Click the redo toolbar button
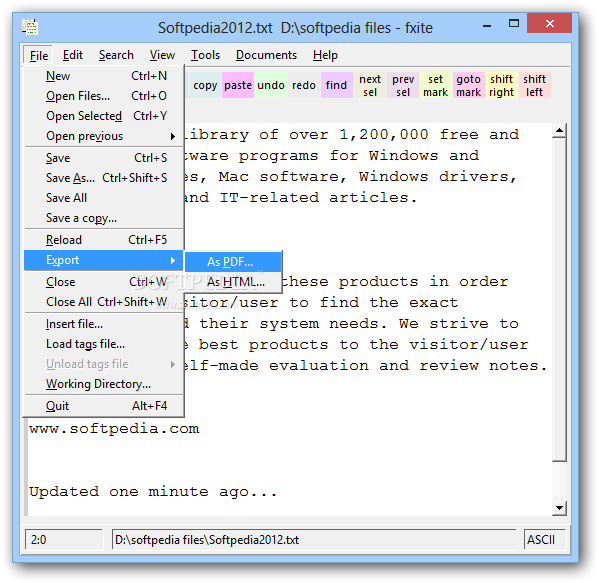Screen dimensions: 599x583 [304, 85]
